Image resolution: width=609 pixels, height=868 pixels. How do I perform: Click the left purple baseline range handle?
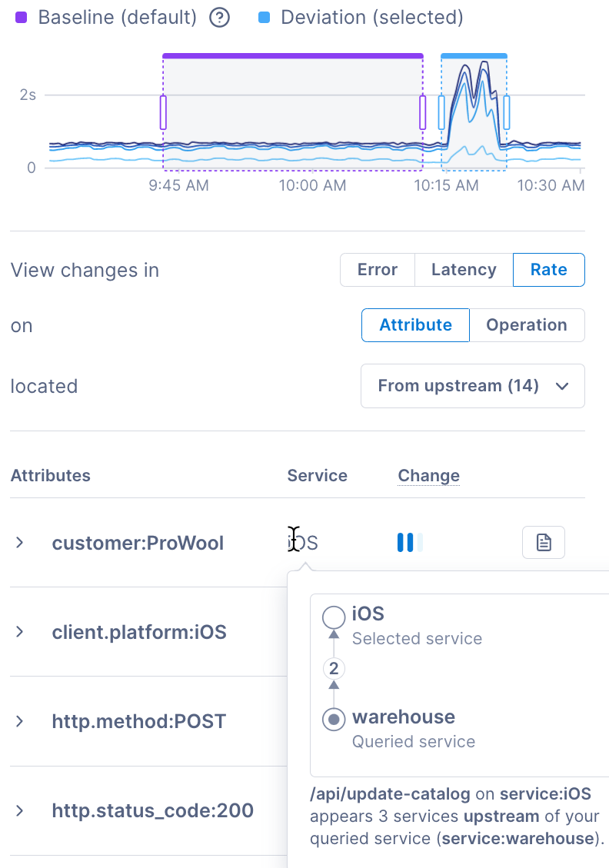[163, 112]
